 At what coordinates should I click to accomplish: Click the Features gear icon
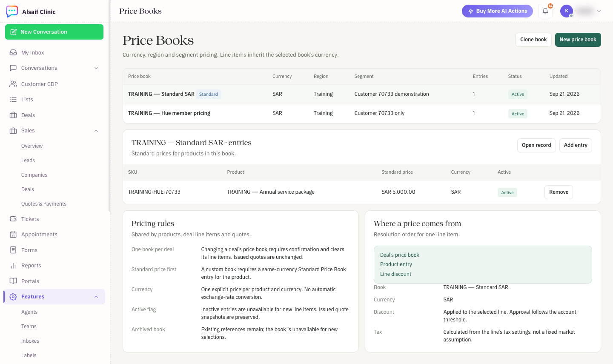[13, 297]
